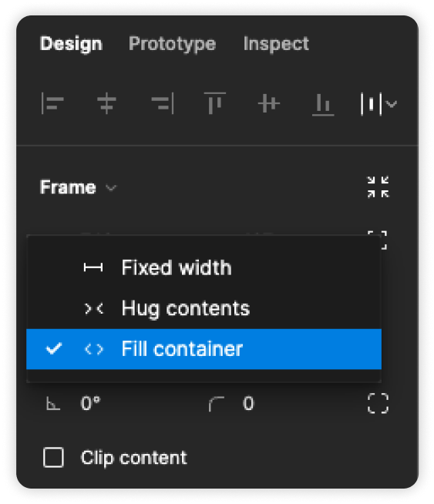Click the align left icon
Screen dimensions: 434x504
pos(52,103)
